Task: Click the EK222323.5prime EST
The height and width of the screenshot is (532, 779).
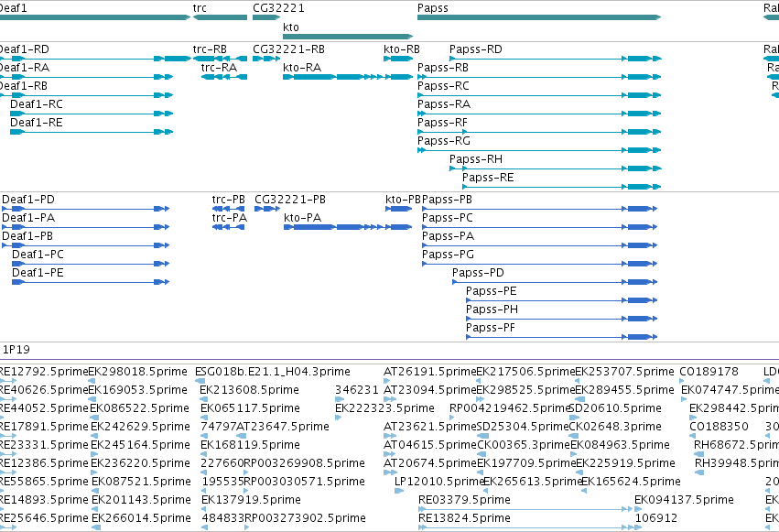Action: coord(339,418)
